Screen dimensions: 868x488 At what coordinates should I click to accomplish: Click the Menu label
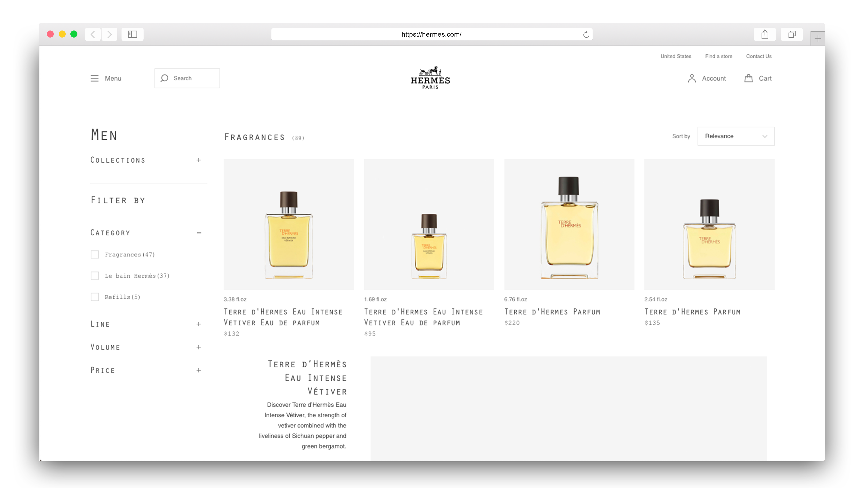click(x=113, y=78)
